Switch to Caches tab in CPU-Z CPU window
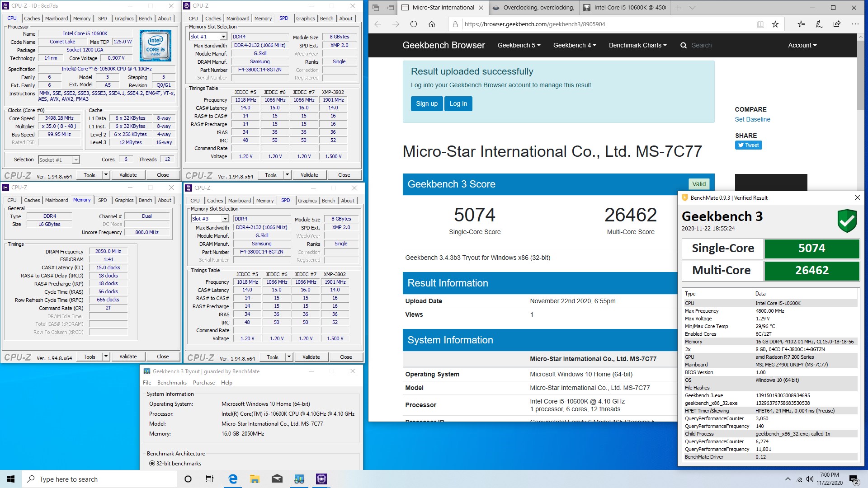868x488 pixels. [x=32, y=19]
